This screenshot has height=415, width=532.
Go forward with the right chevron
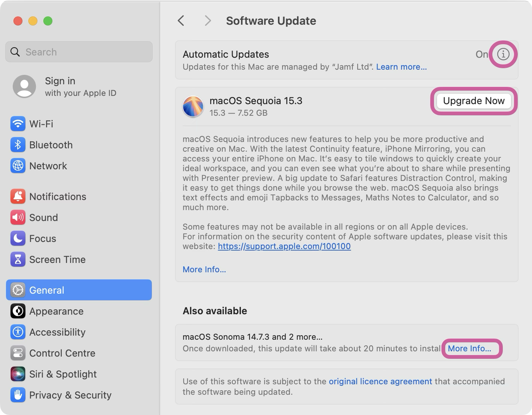click(208, 21)
